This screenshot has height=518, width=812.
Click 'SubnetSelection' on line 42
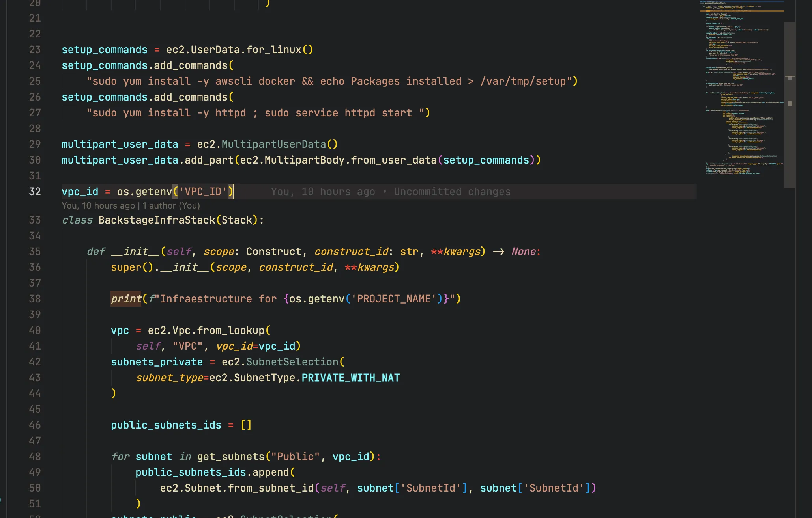(292, 362)
